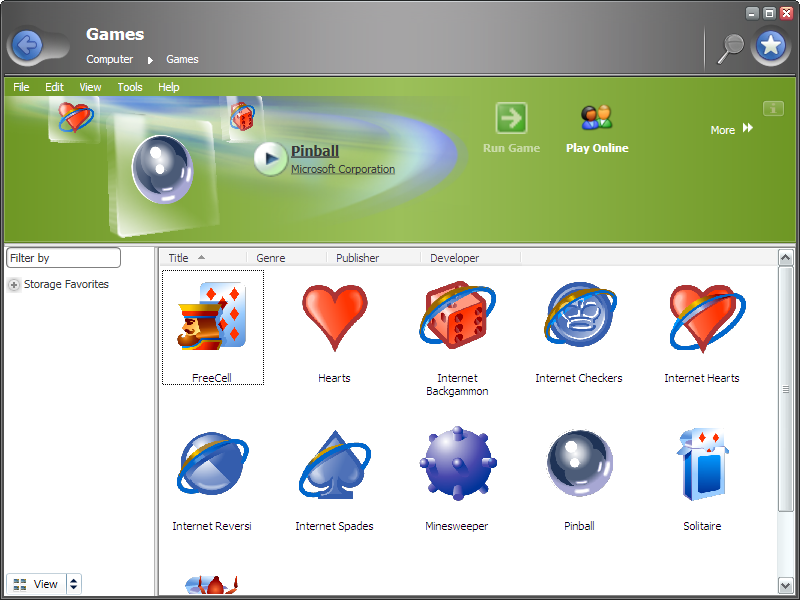Click the View layout icon button
This screenshot has height=600, width=800.
(36, 584)
